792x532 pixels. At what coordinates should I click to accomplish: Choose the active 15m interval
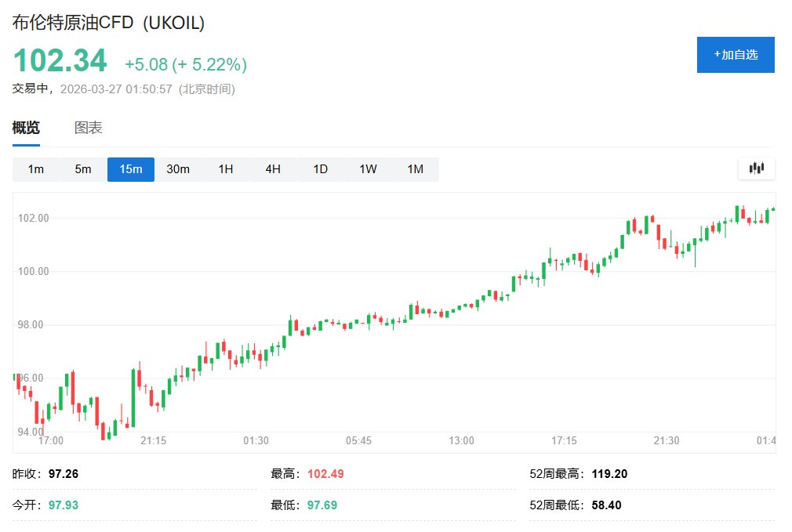point(131,169)
